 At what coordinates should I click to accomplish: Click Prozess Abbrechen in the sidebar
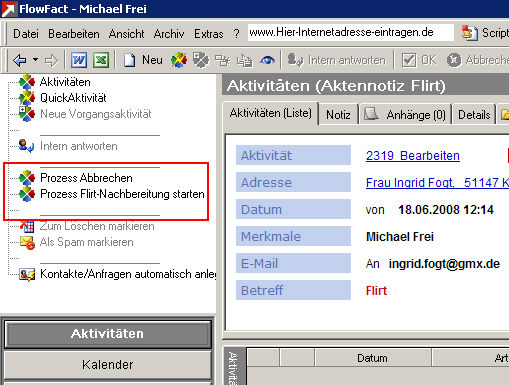click(86, 178)
